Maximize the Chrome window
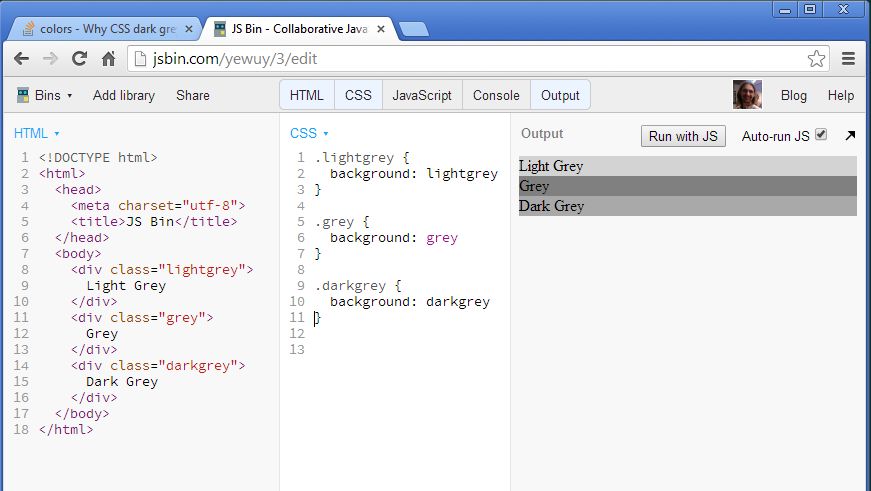This screenshot has height=491, width=871. (810, 9)
